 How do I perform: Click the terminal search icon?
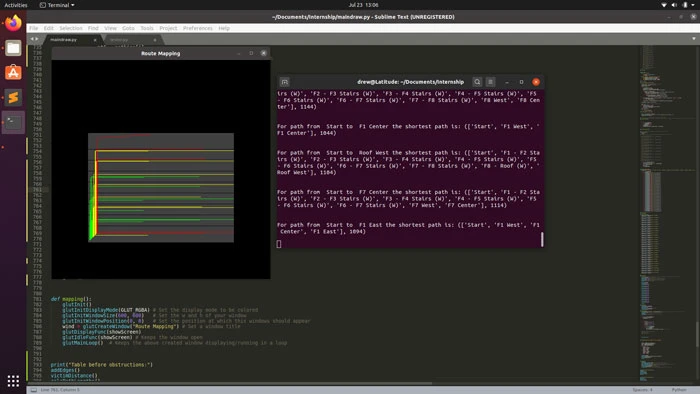tap(477, 82)
